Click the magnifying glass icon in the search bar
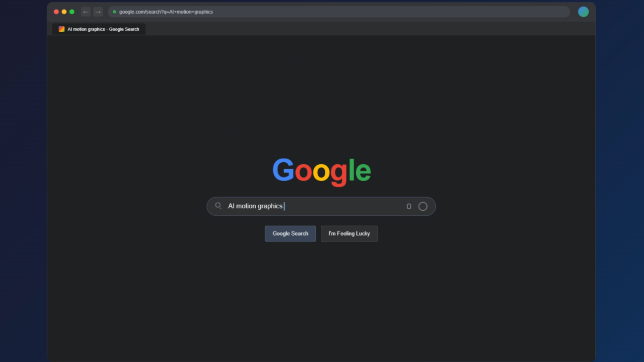 coord(218,206)
